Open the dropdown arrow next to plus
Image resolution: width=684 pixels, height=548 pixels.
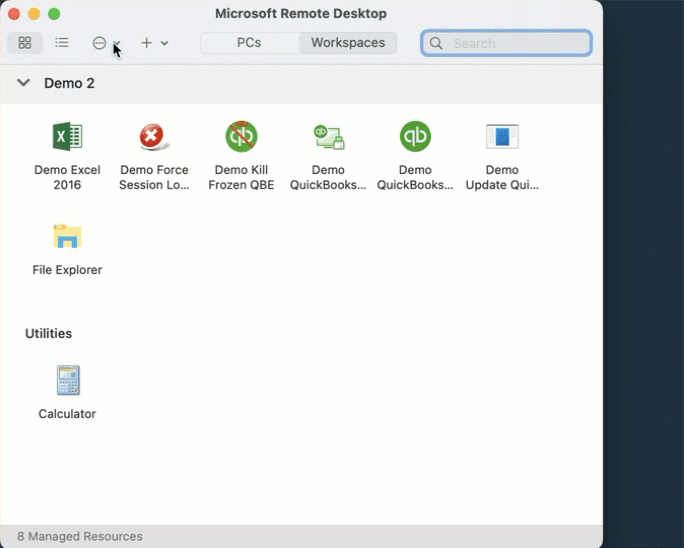pos(164,43)
